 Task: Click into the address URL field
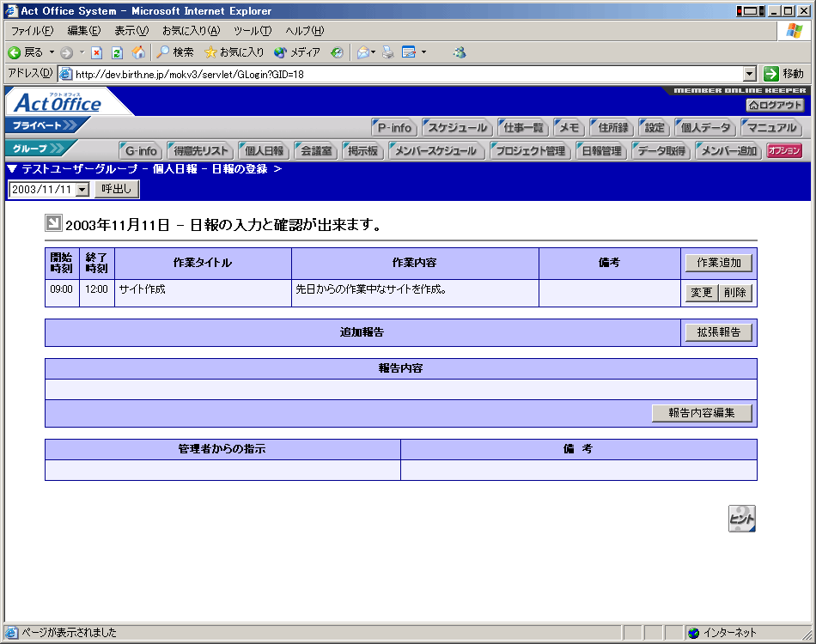click(x=404, y=74)
